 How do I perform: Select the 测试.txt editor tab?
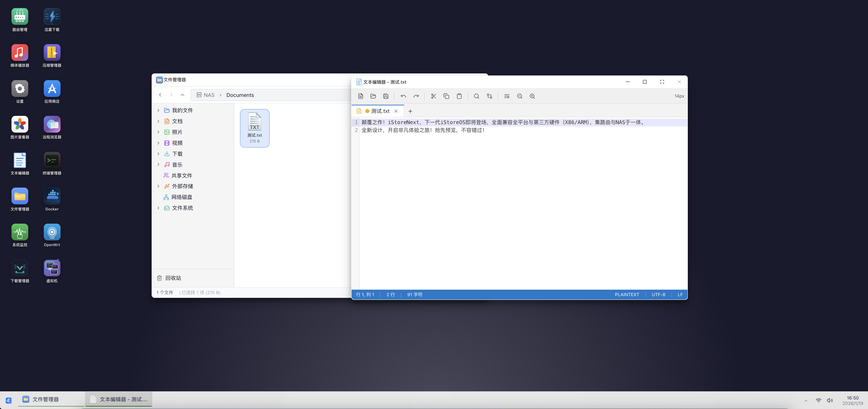click(x=380, y=111)
